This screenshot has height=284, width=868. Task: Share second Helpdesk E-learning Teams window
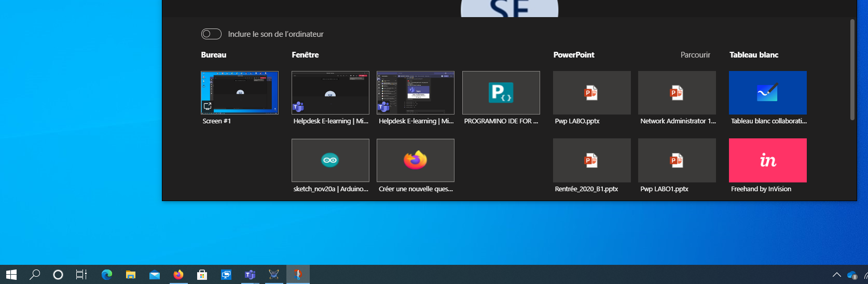[416, 93]
